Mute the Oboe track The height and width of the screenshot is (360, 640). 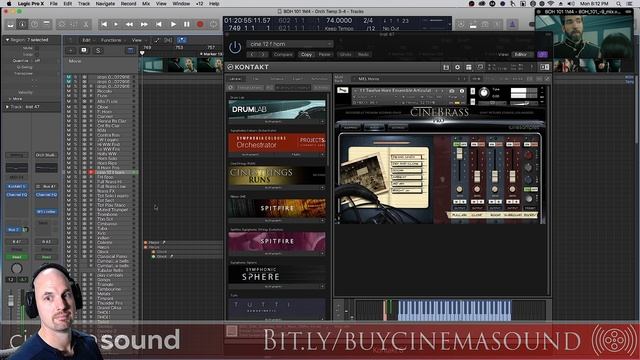click(69, 107)
